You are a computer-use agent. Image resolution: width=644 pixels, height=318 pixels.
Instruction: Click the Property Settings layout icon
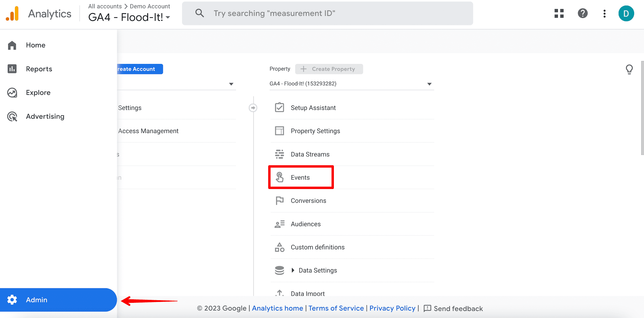(279, 131)
